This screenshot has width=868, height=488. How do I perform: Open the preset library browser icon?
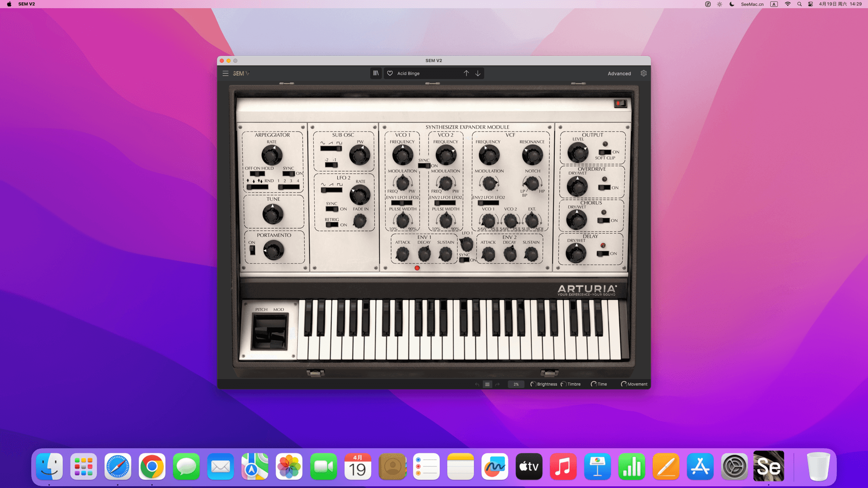[376, 73]
